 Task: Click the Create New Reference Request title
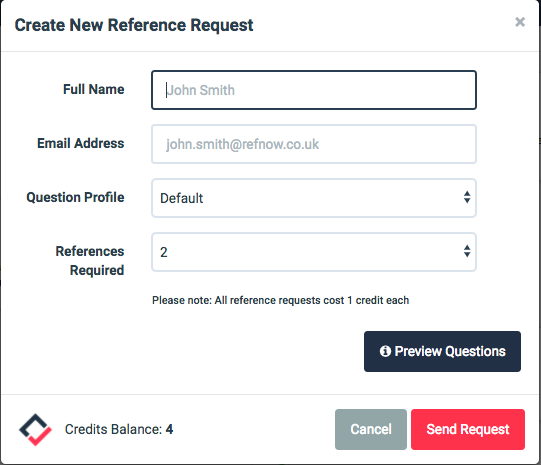click(x=134, y=25)
